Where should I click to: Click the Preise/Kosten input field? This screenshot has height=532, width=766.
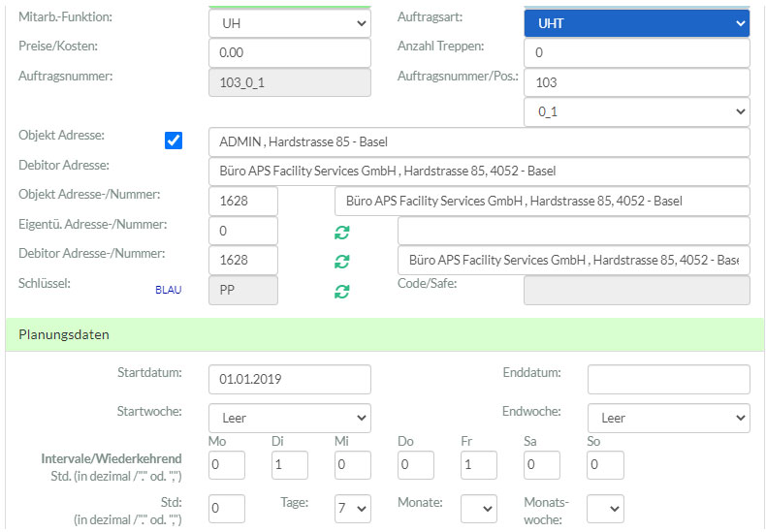(289, 52)
